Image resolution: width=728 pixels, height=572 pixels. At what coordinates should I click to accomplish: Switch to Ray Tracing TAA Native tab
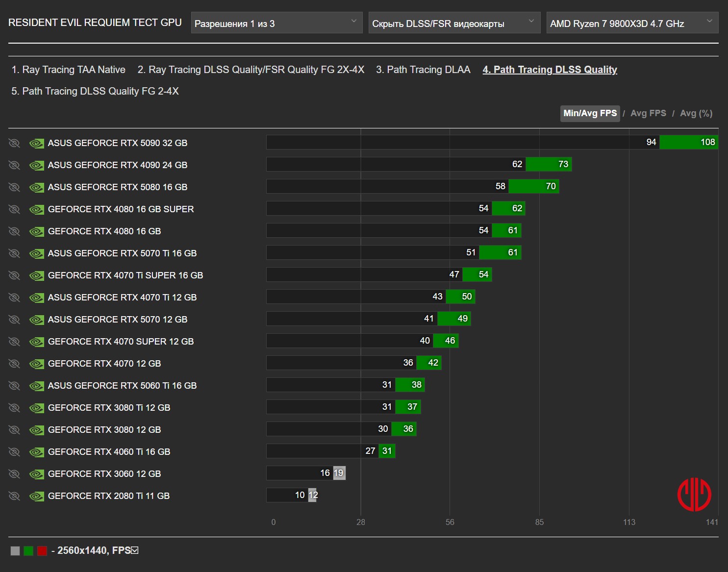(x=69, y=70)
